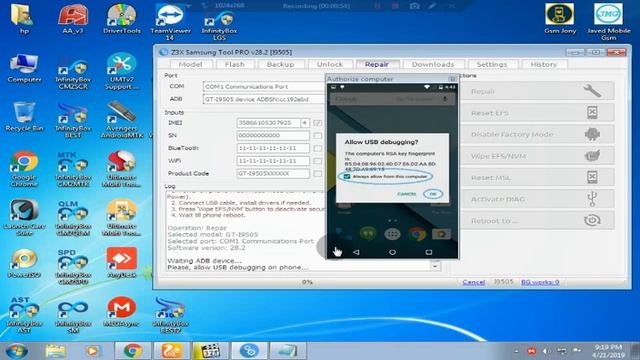
Task: Click the SN input field
Action: [273, 135]
